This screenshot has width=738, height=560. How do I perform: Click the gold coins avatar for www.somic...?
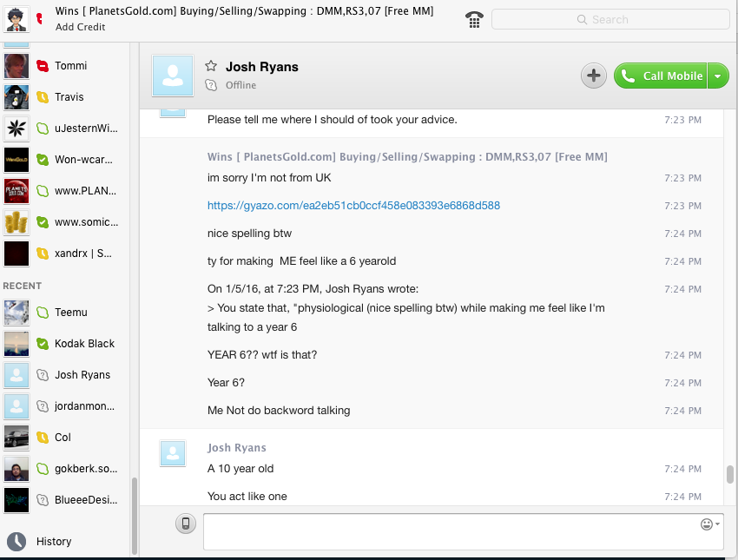(16, 222)
